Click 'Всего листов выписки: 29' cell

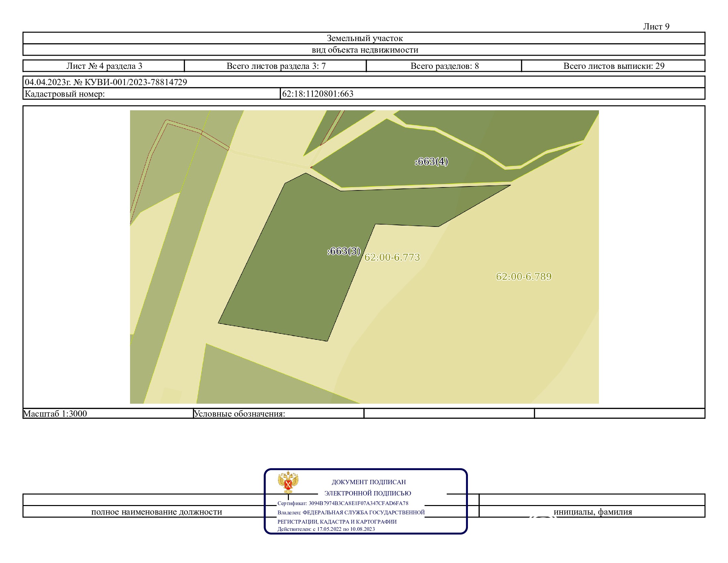(614, 66)
